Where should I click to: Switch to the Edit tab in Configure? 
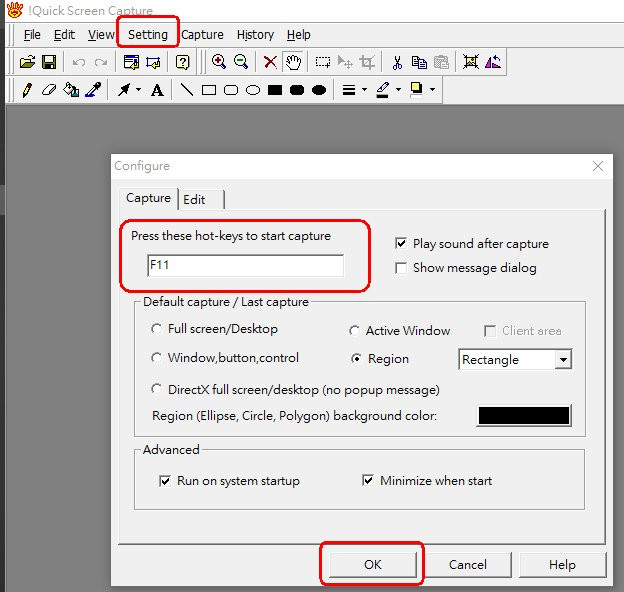click(x=194, y=200)
